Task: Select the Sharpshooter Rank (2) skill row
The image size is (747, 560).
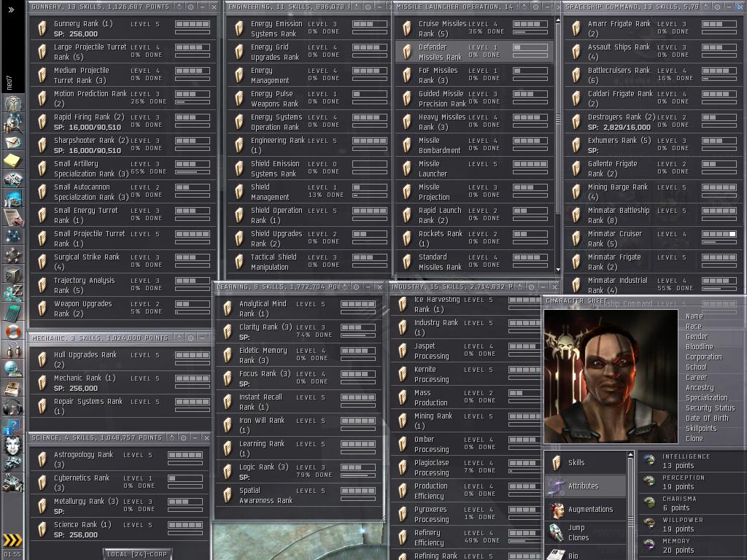Action: [123, 145]
